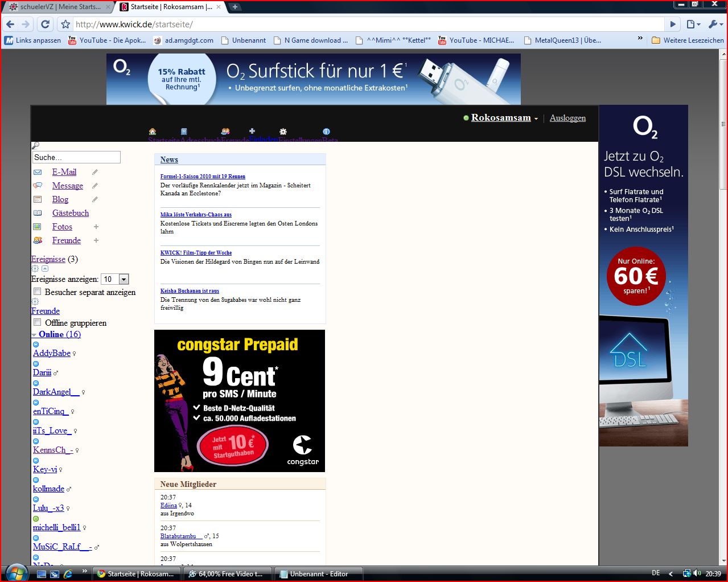Open friend AddyBabe's profile
This screenshot has width=728, height=582.
(x=52, y=353)
